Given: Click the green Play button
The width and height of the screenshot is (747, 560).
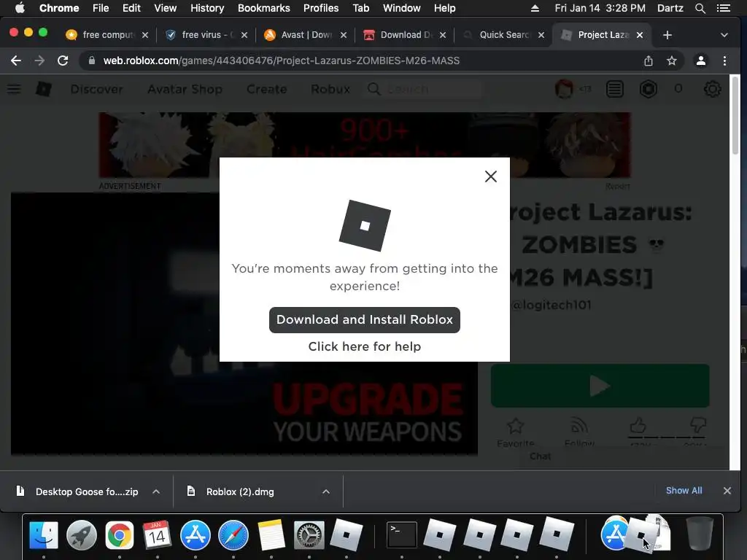Looking at the screenshot, I should point(600,386).
